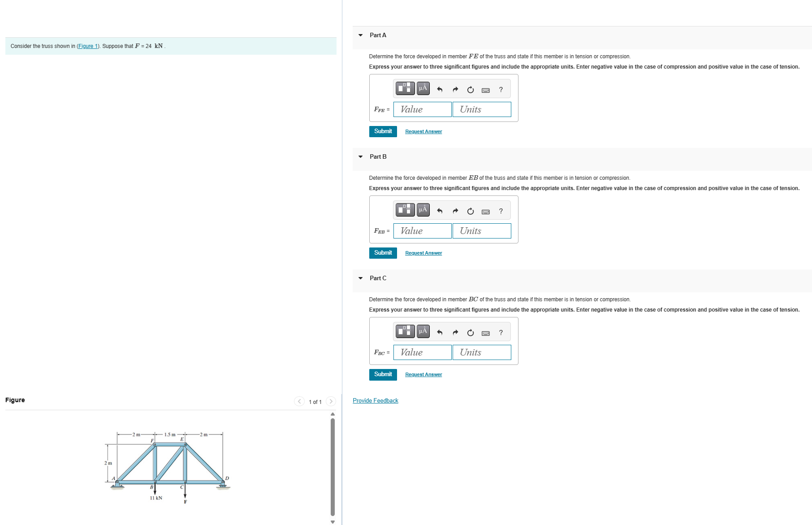Screen dimensions: 812x525
Task: Open symbols μÅ icon in Part B toolbar
Action: pos(423,210)
